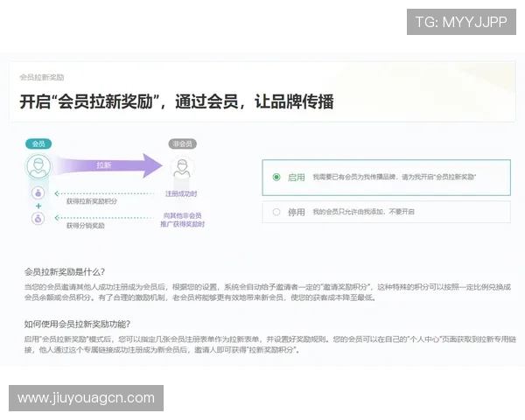This screenshot has width=525, height=420.
Task: Click the page title 开启"会员拉新奖励"
Action: pos(89,101)
